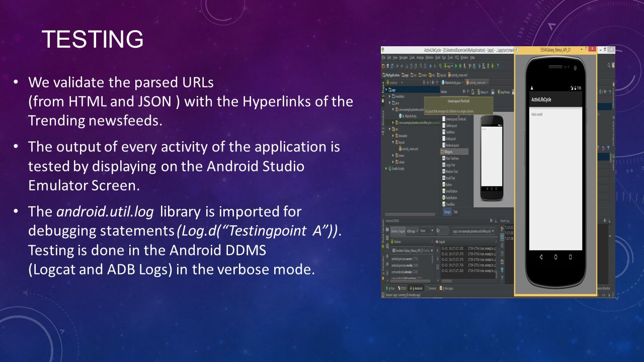Expand the manifests folder in project tree
644x362 pixels.
click(389, 97)
